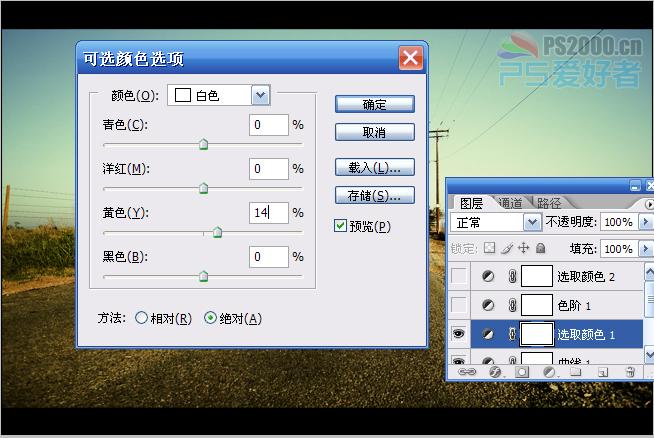
Task: Click the 黑色(B) percent input field
Action: (x=269, y=257)
